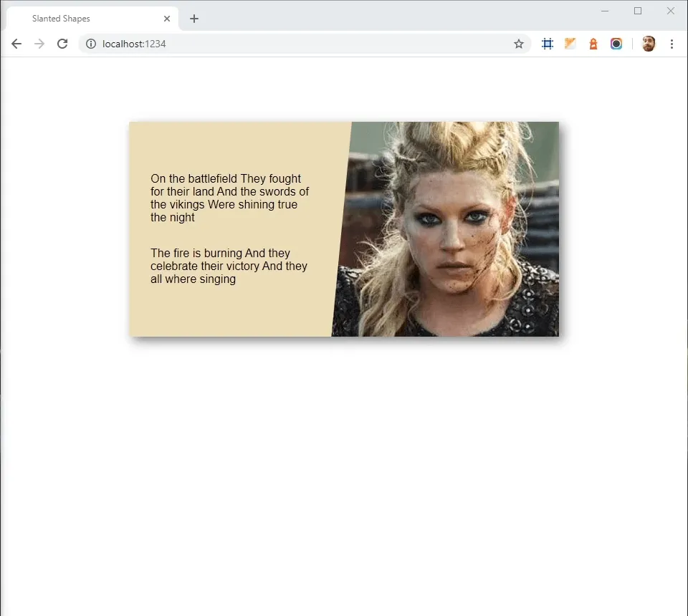688x616 pixels.
Task: Open the orange sun-striped extension
Action: [570, 44]
